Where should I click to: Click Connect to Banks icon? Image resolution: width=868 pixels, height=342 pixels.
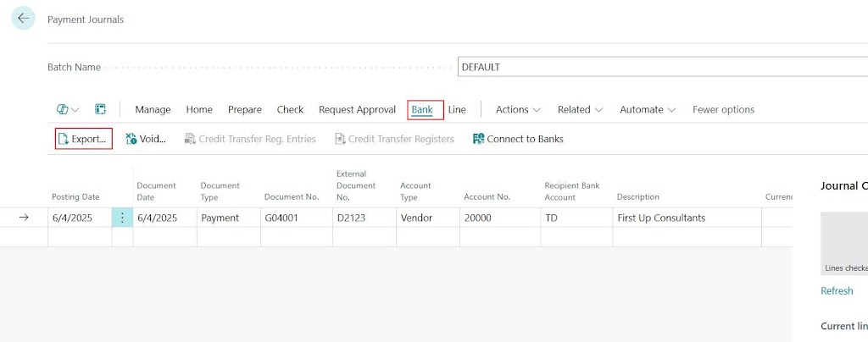coord(479,139)
